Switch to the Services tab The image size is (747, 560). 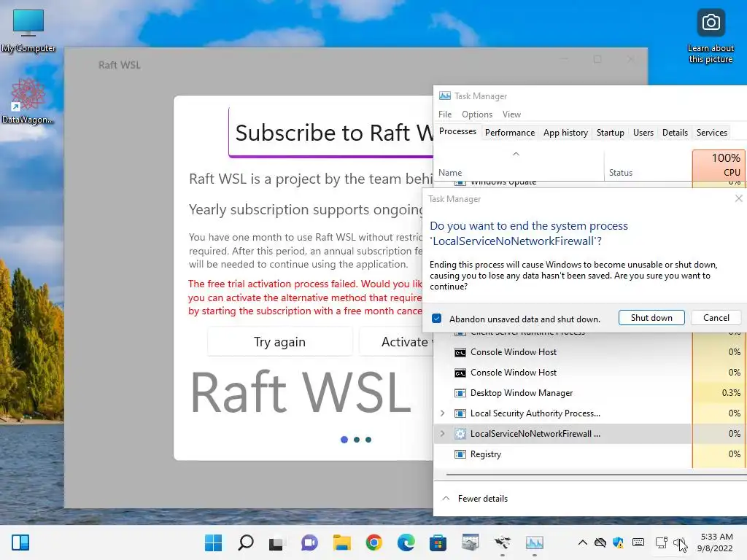click(712, 133)
